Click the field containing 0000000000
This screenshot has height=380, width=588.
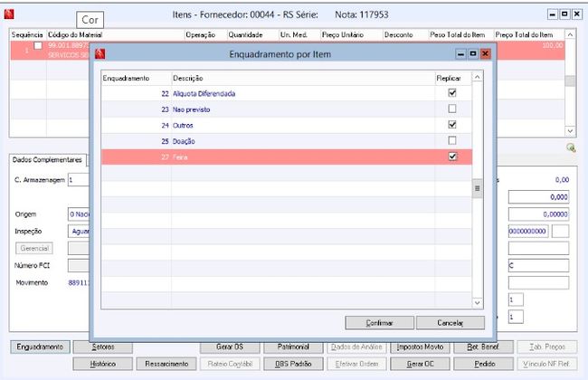click(x=528, y=231)
